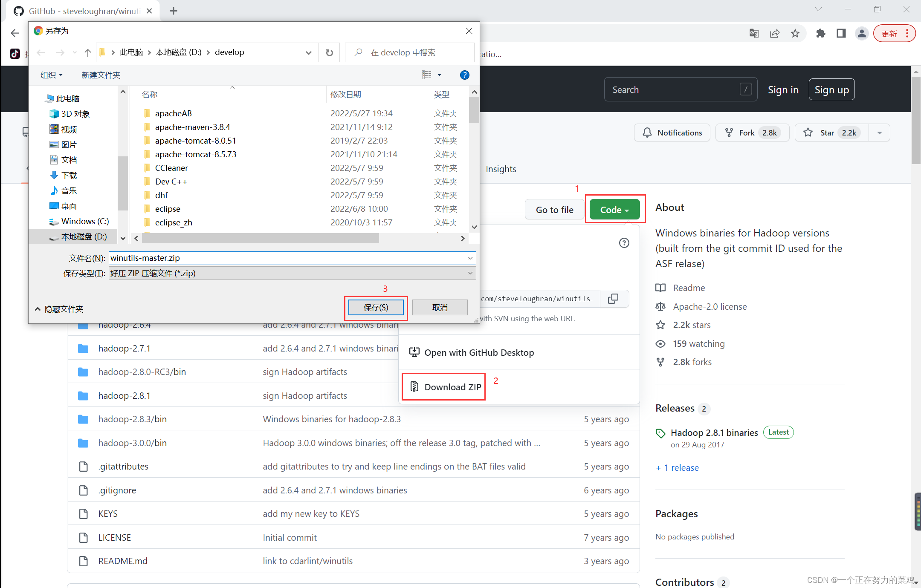Click the Sign up button
The image size is (921, 588).
(x=831, y=89)
